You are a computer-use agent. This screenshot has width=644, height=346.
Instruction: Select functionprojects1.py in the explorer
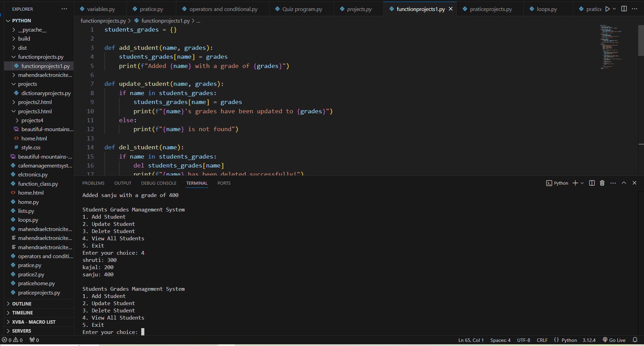[x=39, y=66]
